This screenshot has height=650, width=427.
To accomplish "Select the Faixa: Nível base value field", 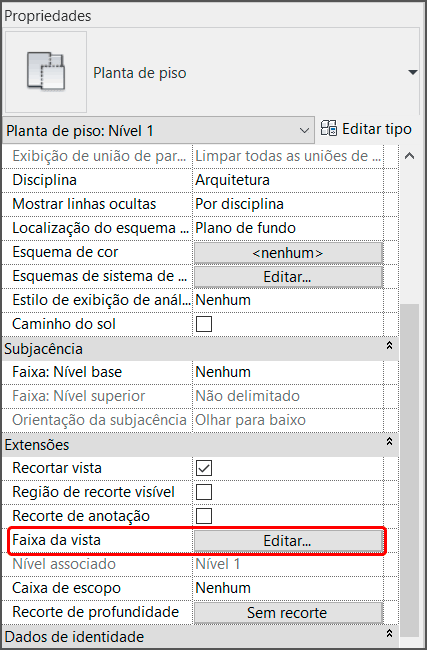I will pos(288,372).
